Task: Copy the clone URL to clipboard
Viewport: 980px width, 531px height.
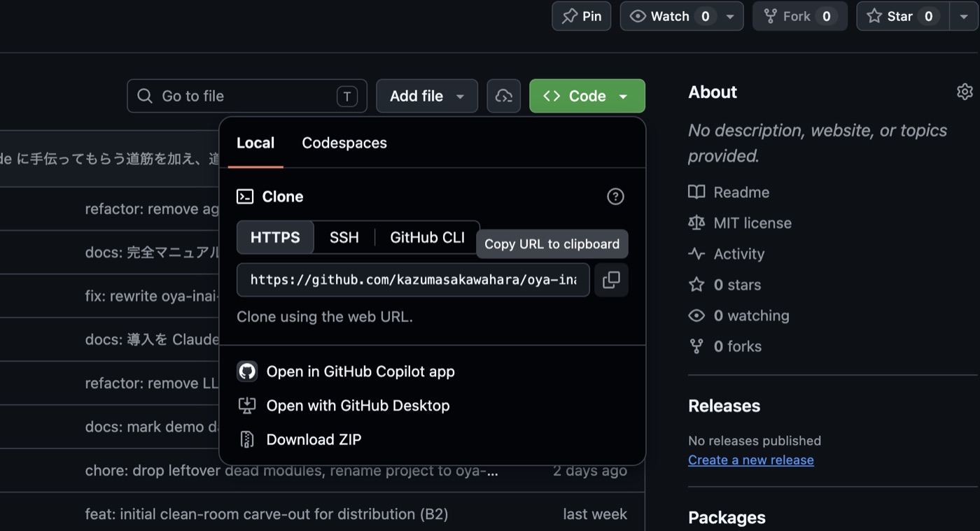Action: (611, 280)
